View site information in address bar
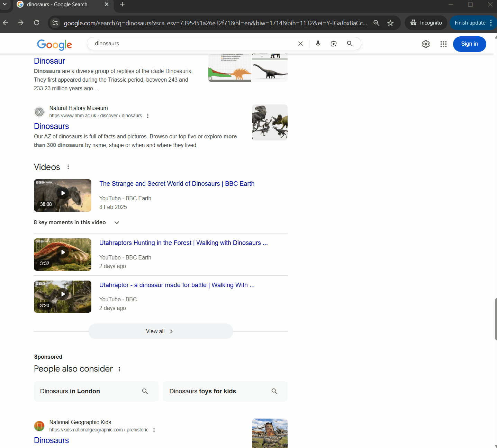 point(55,23)
